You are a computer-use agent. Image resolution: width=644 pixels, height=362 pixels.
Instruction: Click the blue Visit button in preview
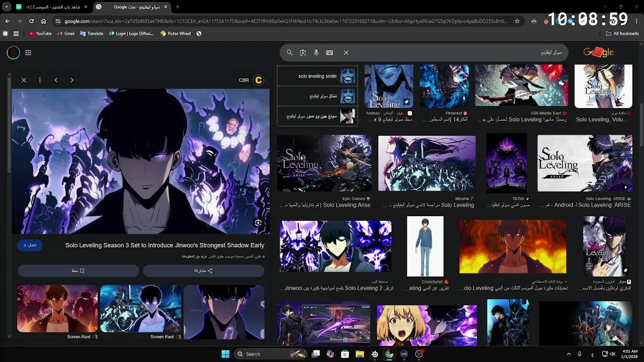pyautogui.click(x=30, y=245)
